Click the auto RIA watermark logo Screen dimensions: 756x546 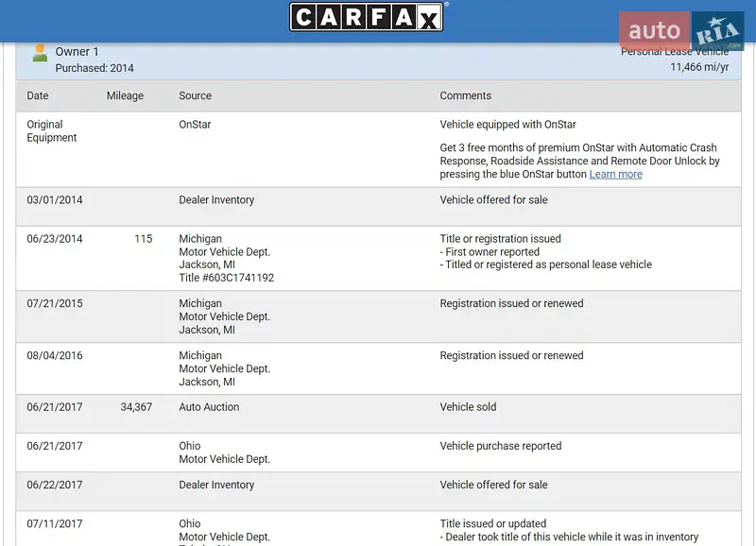click(x=681, y=31)
